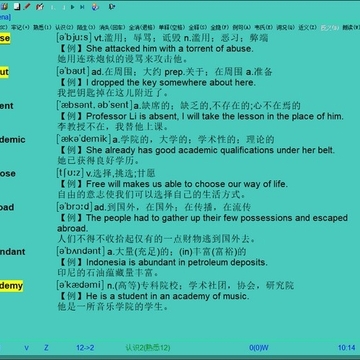
Task: Click the 近义(Z) command
Action: pos(307,27)
